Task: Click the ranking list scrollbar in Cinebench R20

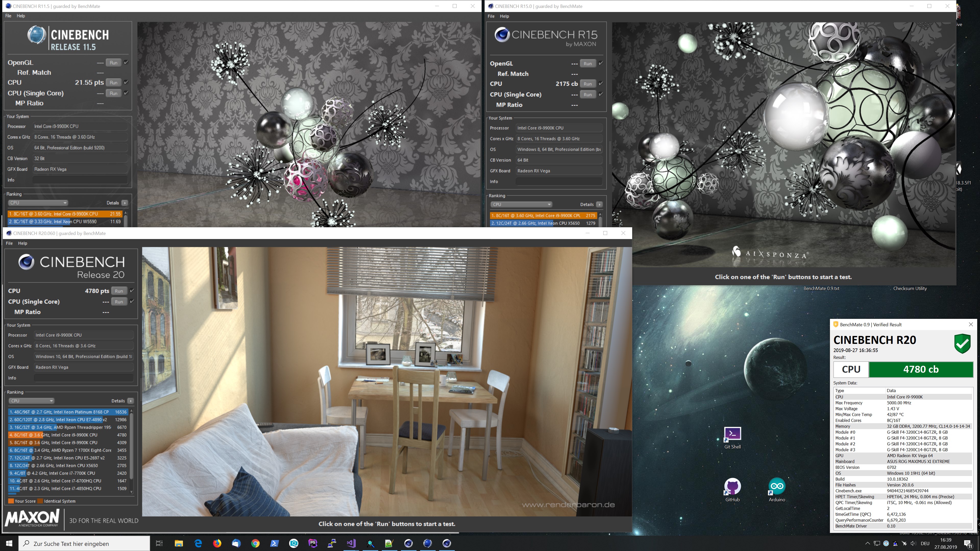Action: tap(132, 446)
